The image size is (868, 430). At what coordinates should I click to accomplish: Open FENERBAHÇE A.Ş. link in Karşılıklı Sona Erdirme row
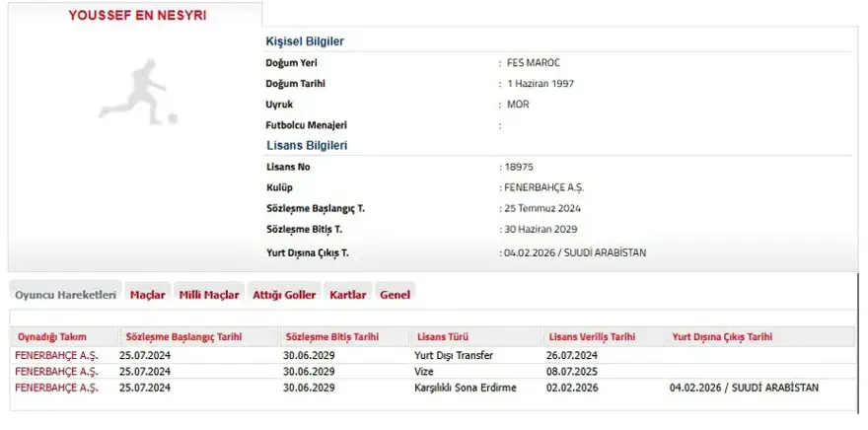pyautogui.click(x=56, y=388)
